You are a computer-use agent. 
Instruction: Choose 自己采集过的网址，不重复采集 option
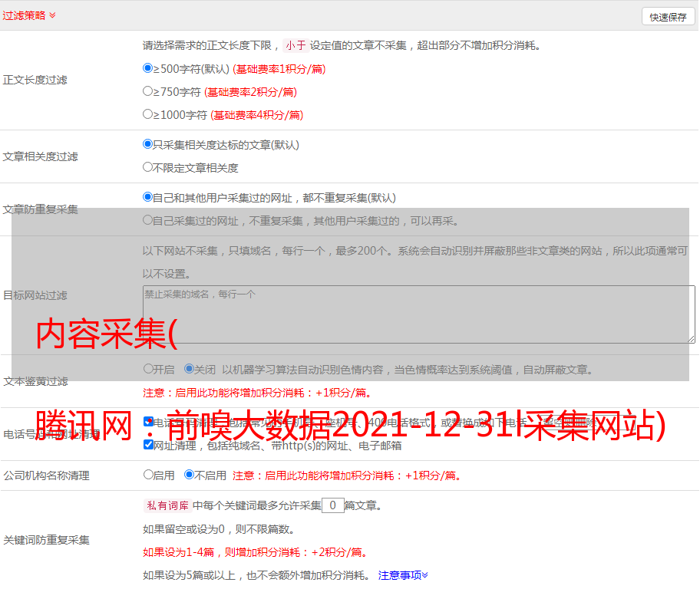pos(147,220)
